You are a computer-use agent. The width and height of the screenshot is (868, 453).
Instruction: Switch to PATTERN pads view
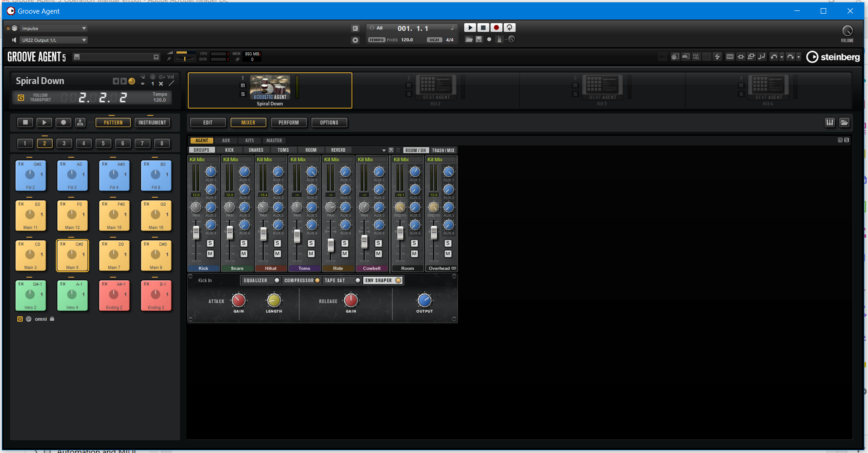click(x=113, y=123)
